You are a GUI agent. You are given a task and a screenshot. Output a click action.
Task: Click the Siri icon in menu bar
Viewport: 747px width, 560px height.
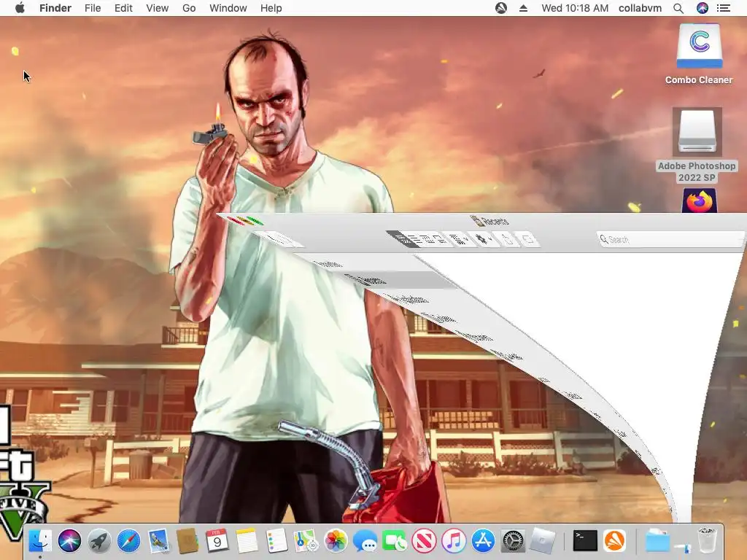pos(703,7)
